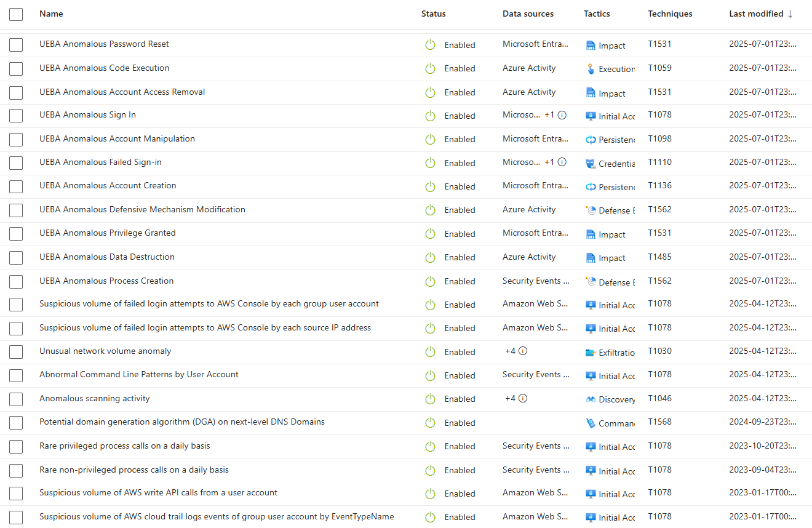Screen dimensions: 812x528
Task: Select the Credential Access icon on UEBA Anomalous Failed Sign-in
Action: tap(590, 162)
